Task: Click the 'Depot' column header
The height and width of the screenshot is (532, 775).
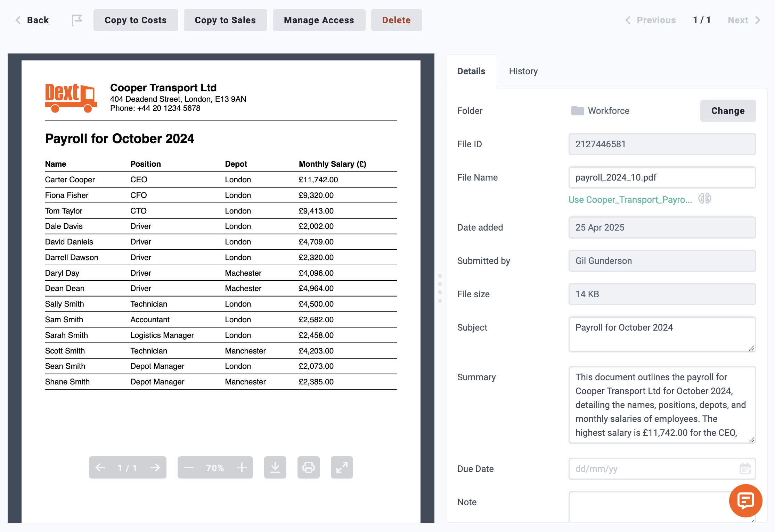Action: [x=236, y=164]
